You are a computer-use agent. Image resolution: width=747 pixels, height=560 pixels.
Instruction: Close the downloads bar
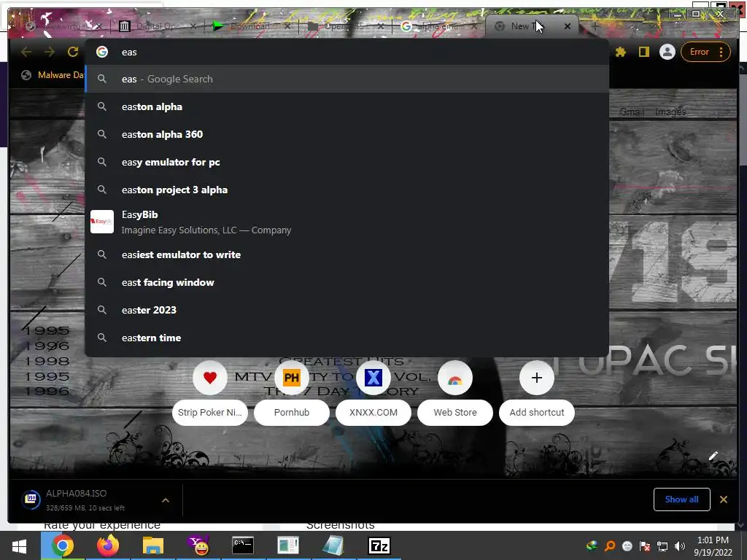click(x=723, y=499)
